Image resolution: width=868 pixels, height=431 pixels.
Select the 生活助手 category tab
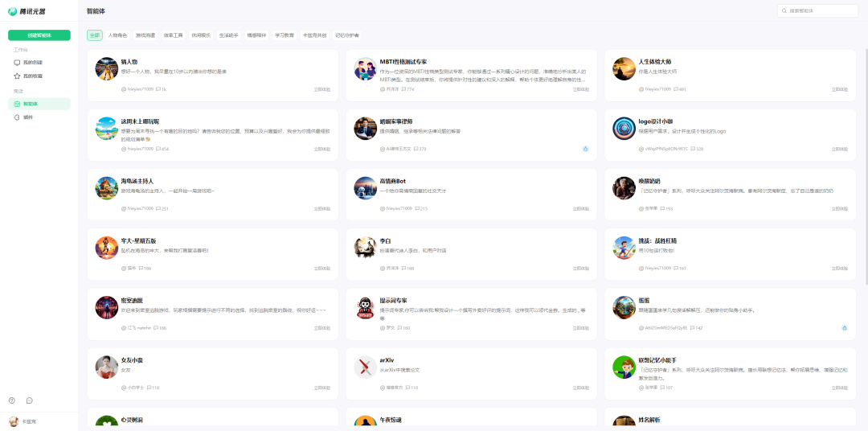228,35
